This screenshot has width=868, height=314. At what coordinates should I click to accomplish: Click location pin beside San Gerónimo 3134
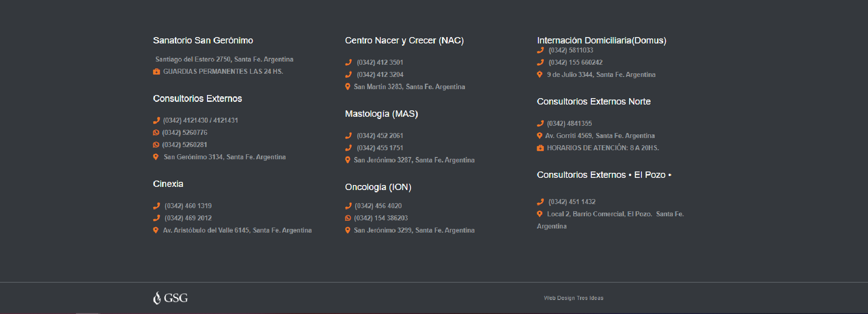pos(156,157)
